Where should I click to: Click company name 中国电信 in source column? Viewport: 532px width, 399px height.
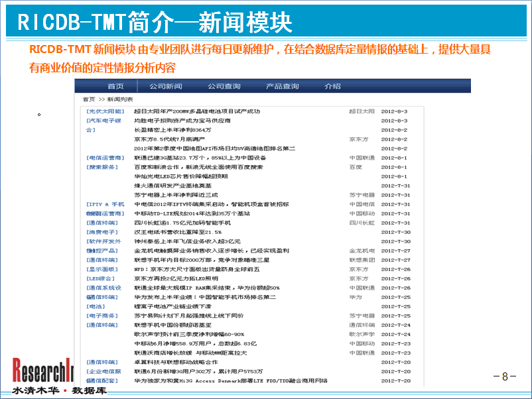(x=362, y=204)
